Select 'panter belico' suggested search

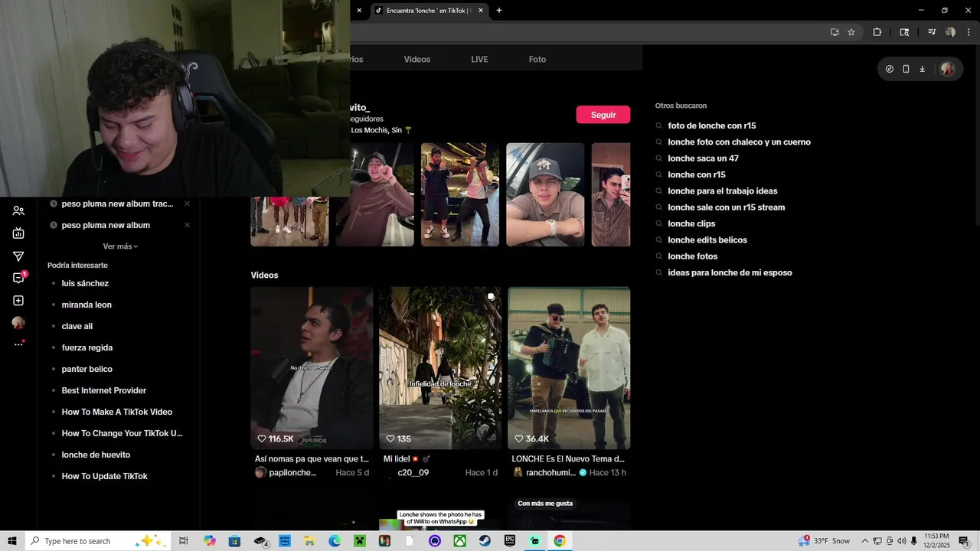point(87,369)
